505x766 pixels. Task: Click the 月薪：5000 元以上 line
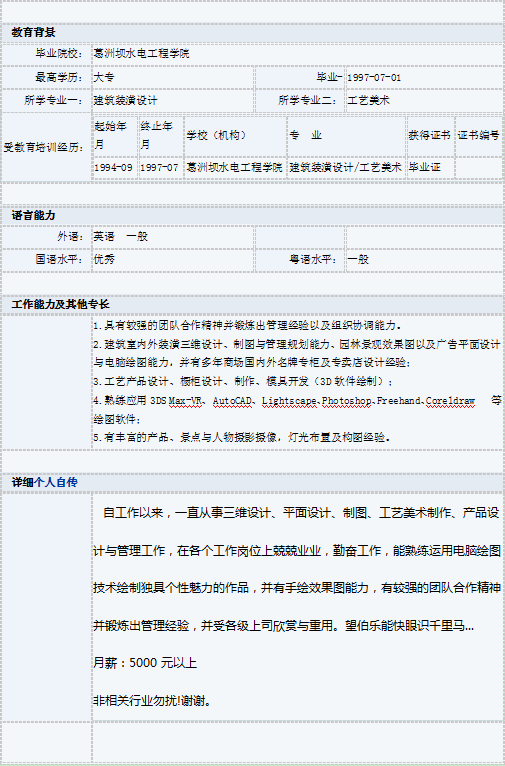point(145,663)
